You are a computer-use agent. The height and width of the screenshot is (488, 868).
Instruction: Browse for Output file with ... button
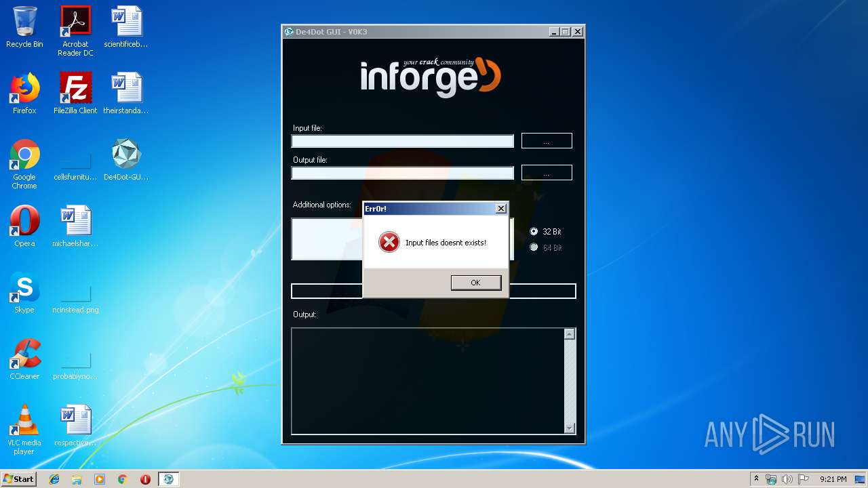click(547, 172)
